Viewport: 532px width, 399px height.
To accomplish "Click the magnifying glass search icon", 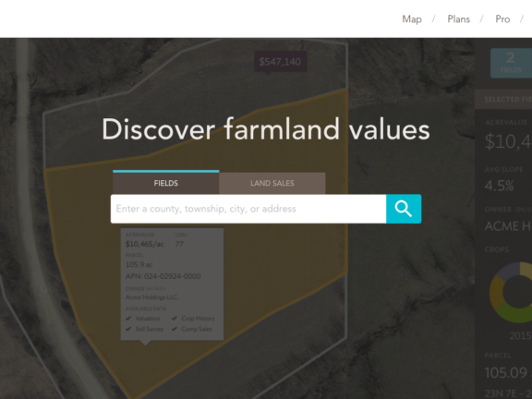I will 404,209.
